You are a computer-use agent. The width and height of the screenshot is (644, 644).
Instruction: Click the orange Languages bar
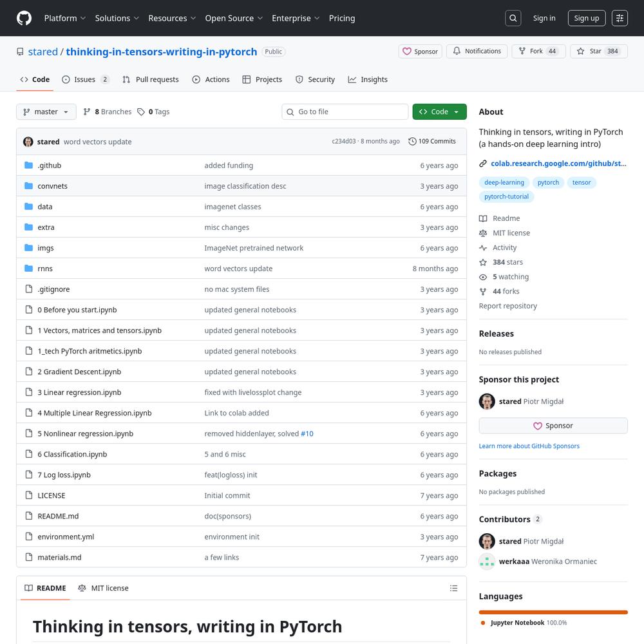553,612
